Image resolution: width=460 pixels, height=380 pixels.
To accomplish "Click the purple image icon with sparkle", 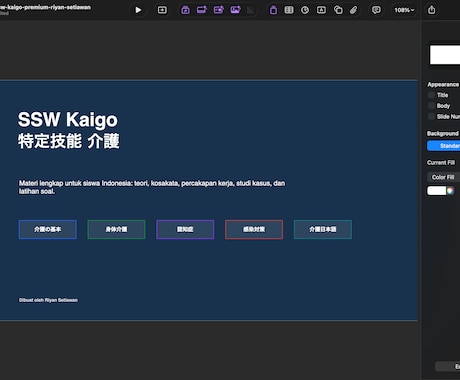I will (x=235, y=10).
